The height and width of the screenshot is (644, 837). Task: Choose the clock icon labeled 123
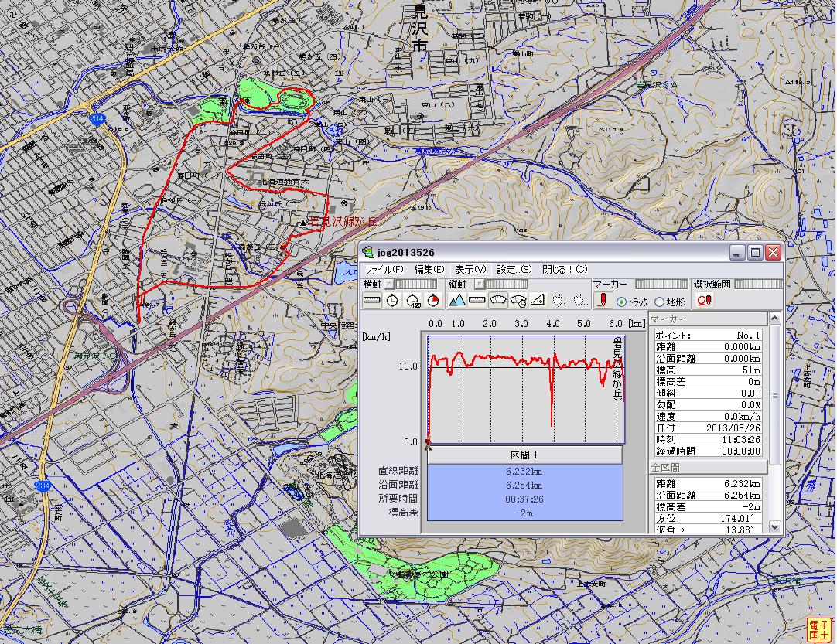click(x=412, y=301)
